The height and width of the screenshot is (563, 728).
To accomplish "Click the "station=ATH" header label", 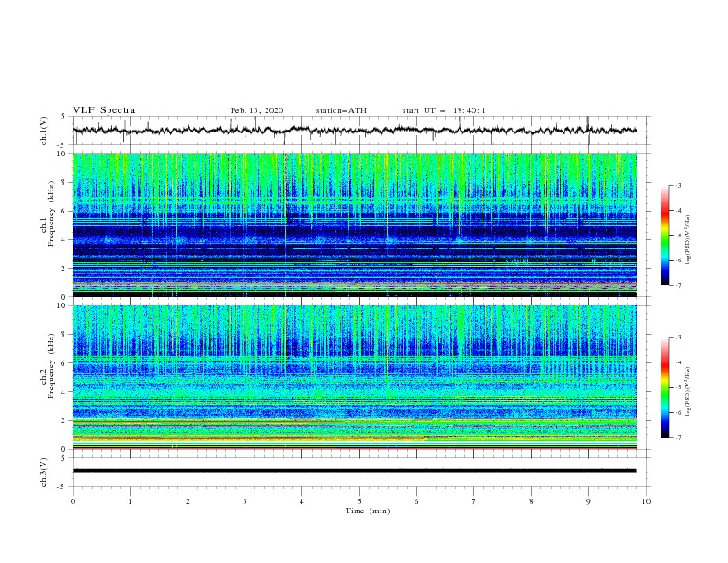I will (341, 110).
